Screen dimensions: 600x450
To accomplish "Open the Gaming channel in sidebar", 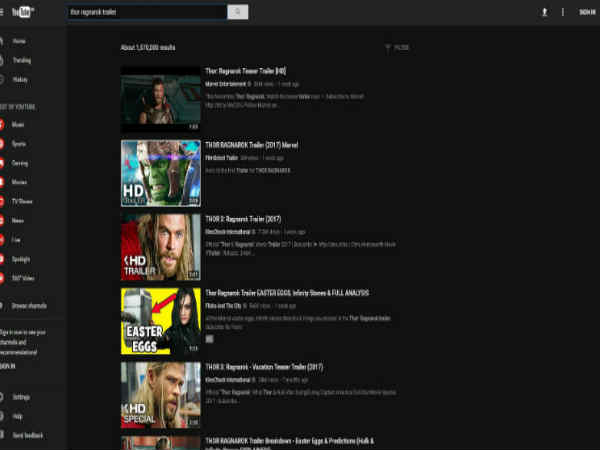I will click(x=20, y=163).
